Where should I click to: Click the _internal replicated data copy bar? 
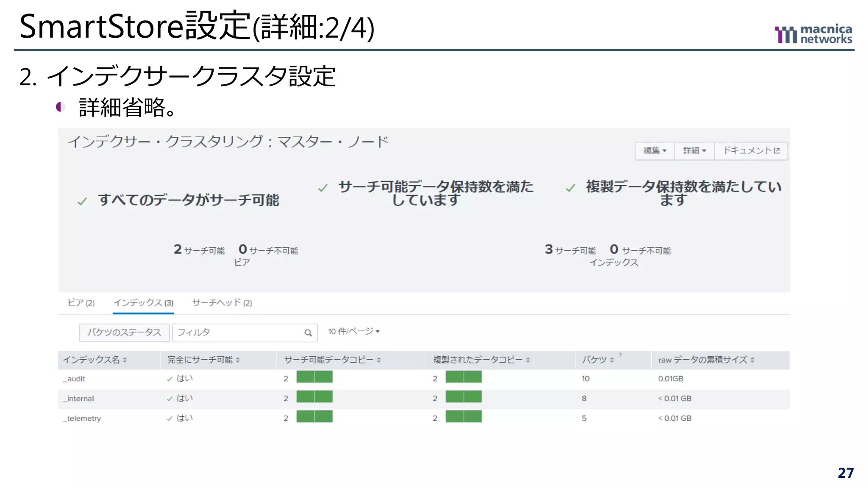(x=464, y=397)
